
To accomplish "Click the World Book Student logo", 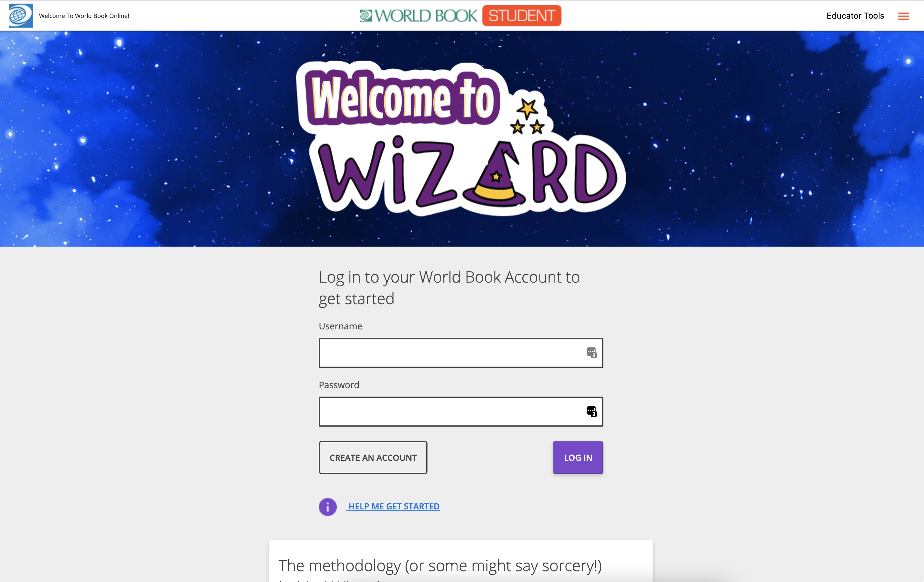I will (462, 15).
